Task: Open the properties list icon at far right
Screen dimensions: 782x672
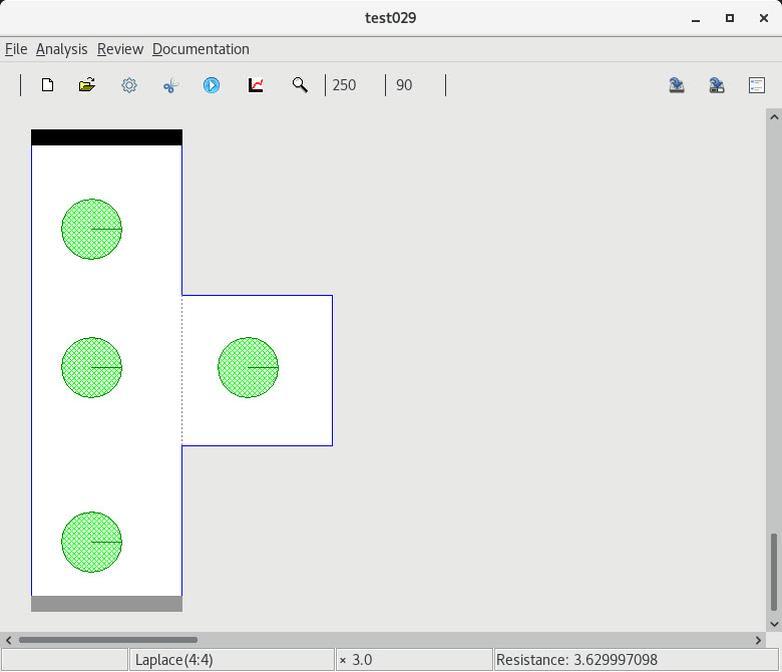Action: [x=757, y=85]
